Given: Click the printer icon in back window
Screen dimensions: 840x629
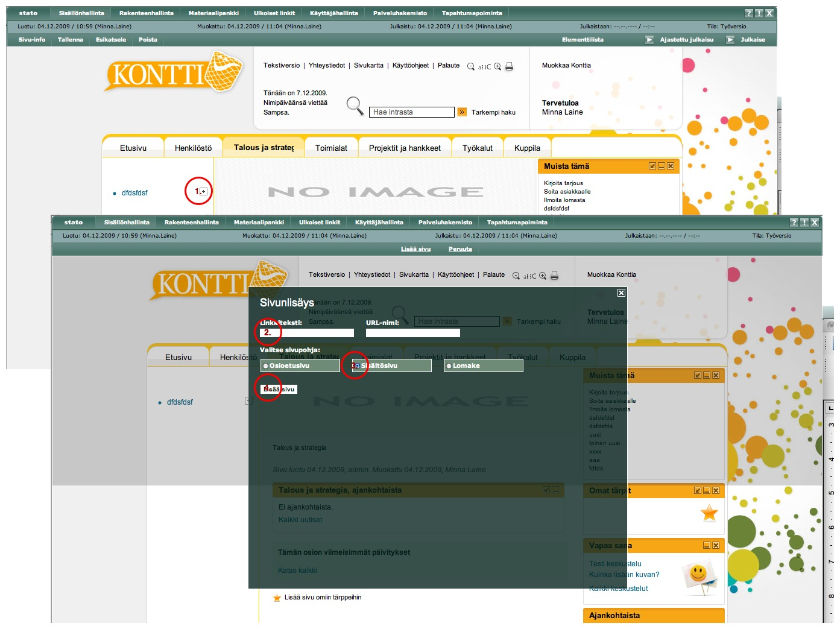Looking at the screenshot, I should (509, 66).
